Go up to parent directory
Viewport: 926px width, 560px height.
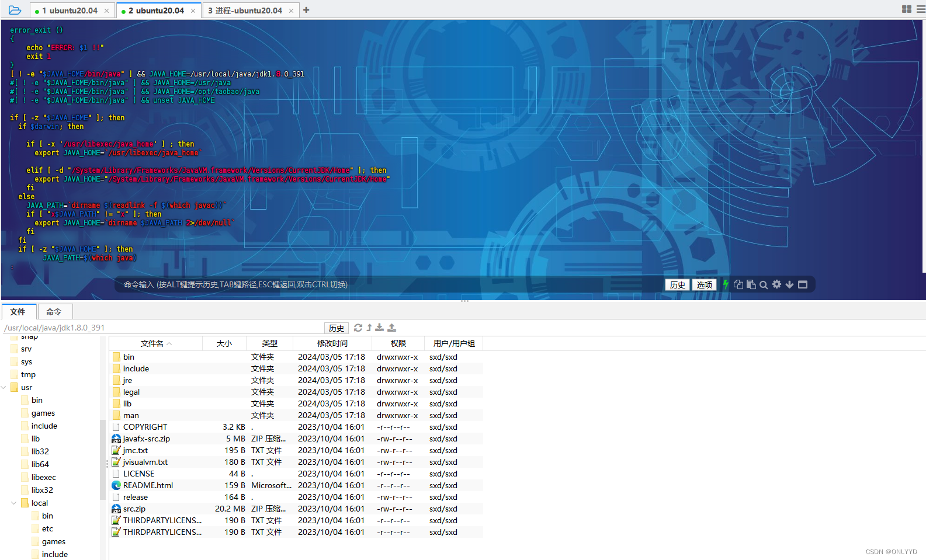point(369,328)
